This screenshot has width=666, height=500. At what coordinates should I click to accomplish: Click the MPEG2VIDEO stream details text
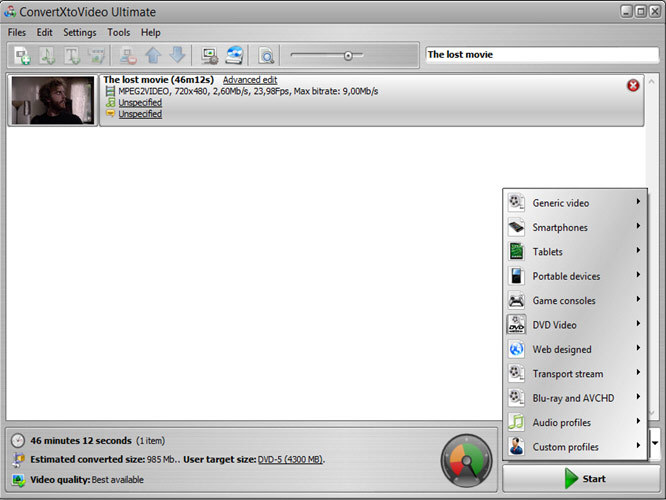pyautogui.click(x=248, y=91)
